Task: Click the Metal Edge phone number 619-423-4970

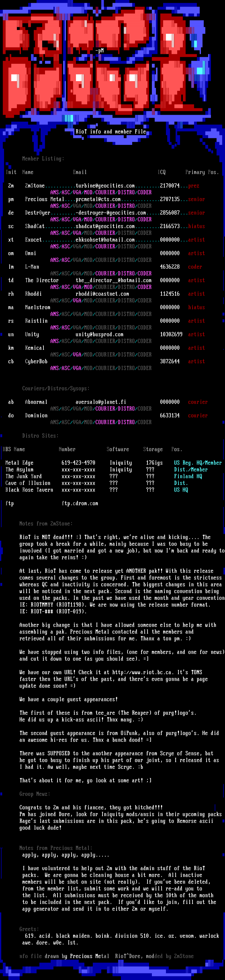Action: pos(78,462)
